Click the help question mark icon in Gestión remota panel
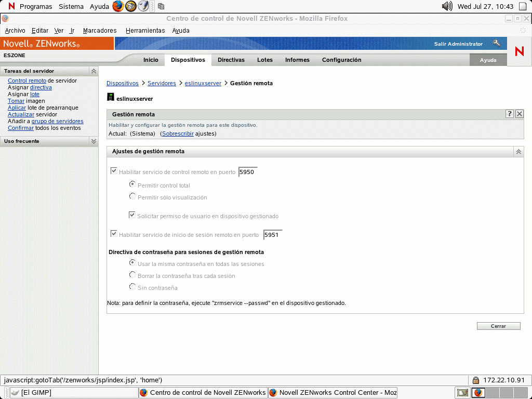 pos(510,114)
